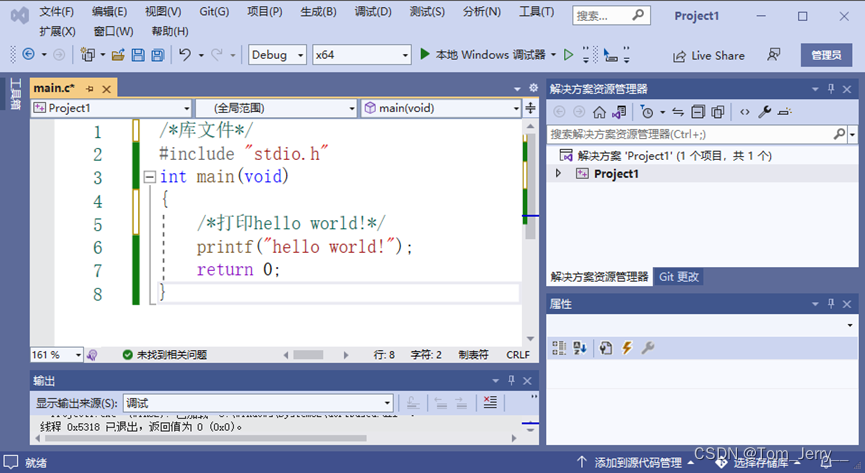Click the search box in title bar
The image size is (865, 473).
coord(611,15)
